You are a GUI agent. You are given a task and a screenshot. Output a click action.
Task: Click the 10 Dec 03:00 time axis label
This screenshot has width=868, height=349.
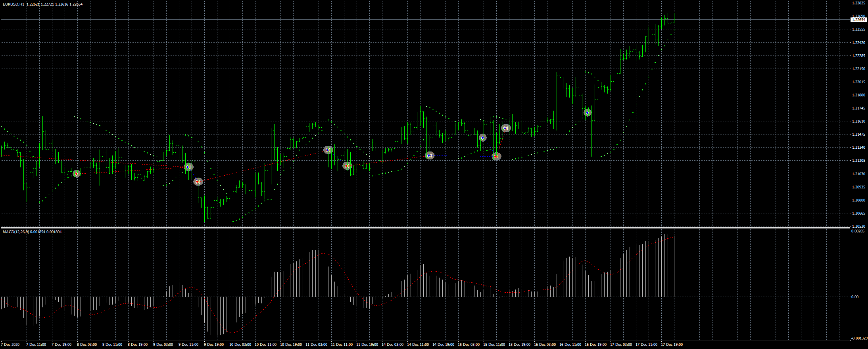tap(240, 345)
